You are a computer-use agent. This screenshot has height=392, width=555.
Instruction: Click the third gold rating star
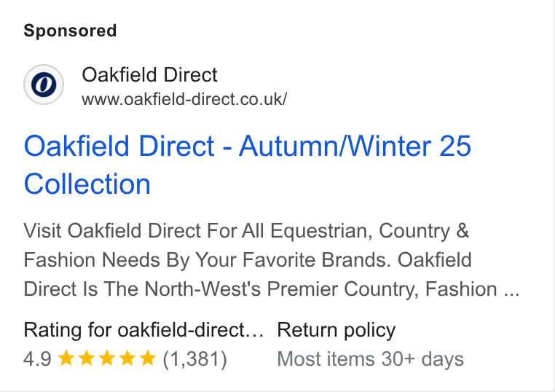[107, 358]
